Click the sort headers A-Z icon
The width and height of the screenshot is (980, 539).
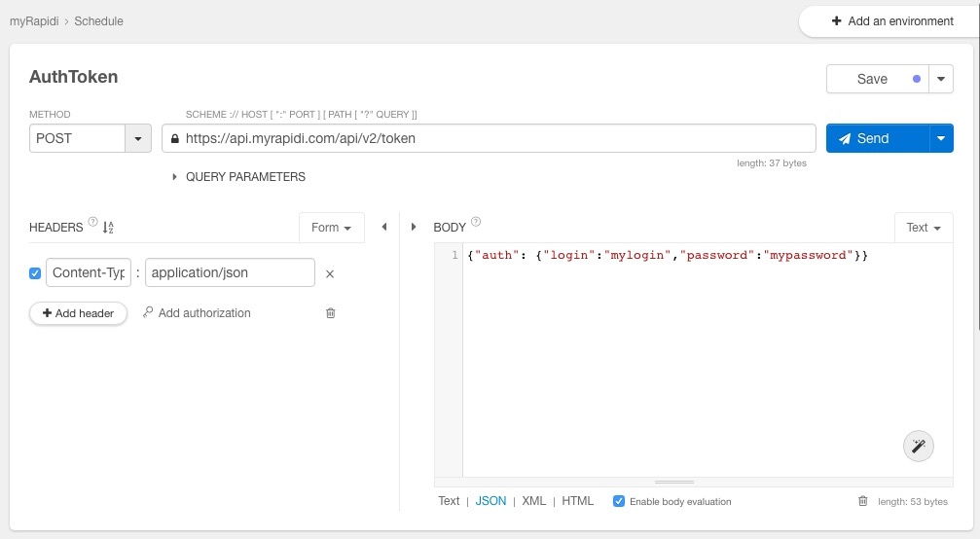click(x=108, y=228)
